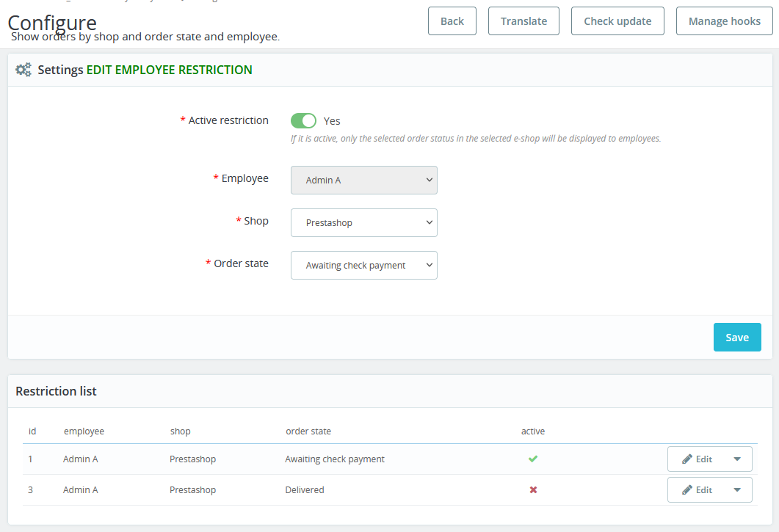
Task: Click red cross active icon for restriction 3
Action: [533, 489]
